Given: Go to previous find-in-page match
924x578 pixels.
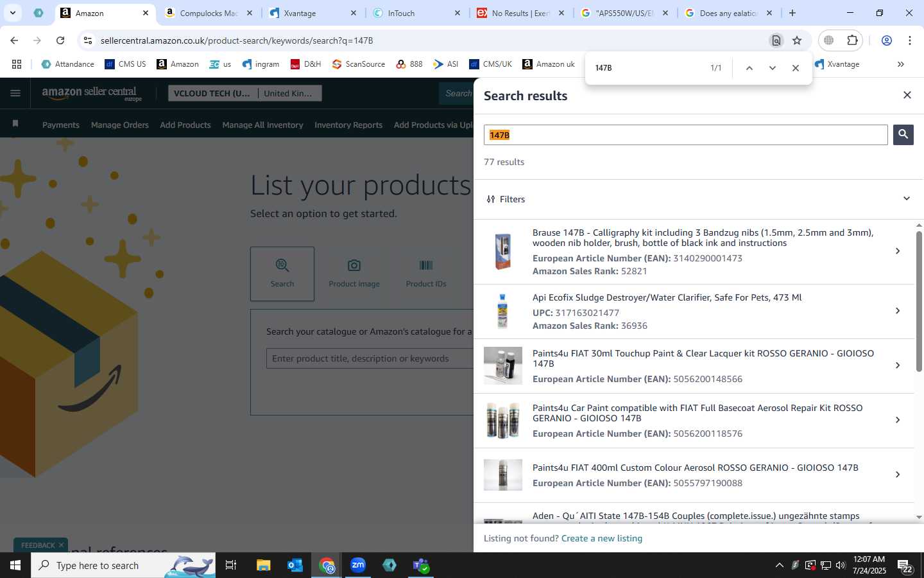Looking at the screenshot, I should [x=749, y=68].
